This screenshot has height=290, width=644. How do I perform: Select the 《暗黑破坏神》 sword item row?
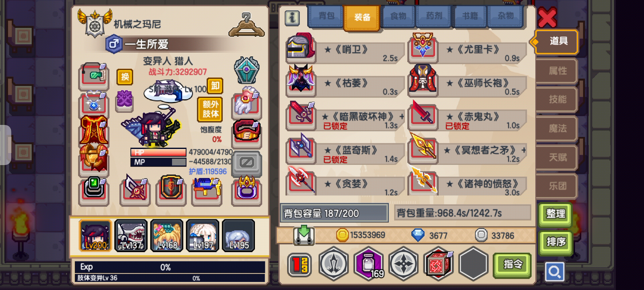pos(345,116)
